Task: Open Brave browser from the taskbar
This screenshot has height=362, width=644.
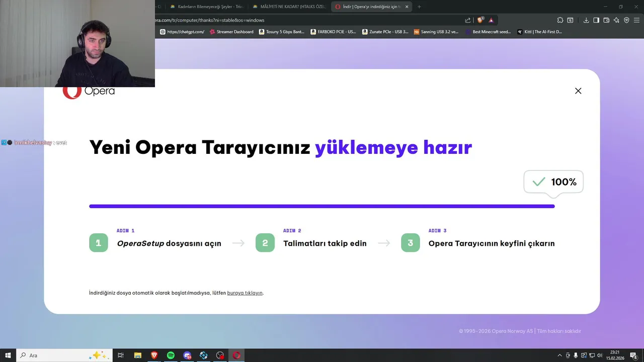Action: [x=154, y=355]
